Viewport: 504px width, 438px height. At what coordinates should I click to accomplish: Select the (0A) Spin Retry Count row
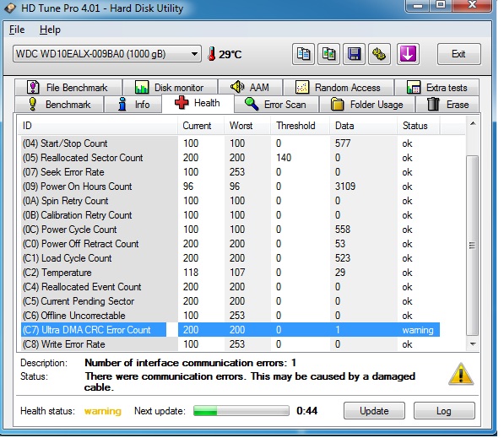point(230,201)
